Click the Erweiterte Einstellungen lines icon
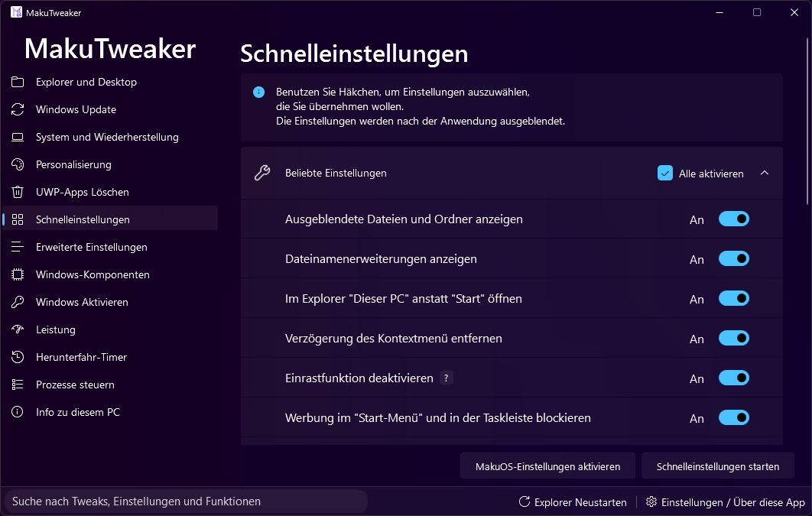The width and height of the screenshot is (812, 516). (x=18, y=247)
